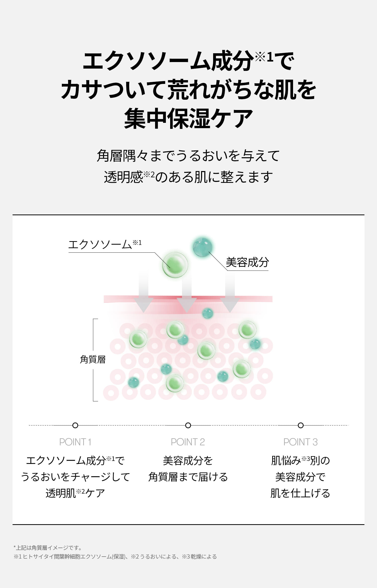Click the 美容成分 diagram label
This screenshot has width=377, height=588.
pos(247,262)
